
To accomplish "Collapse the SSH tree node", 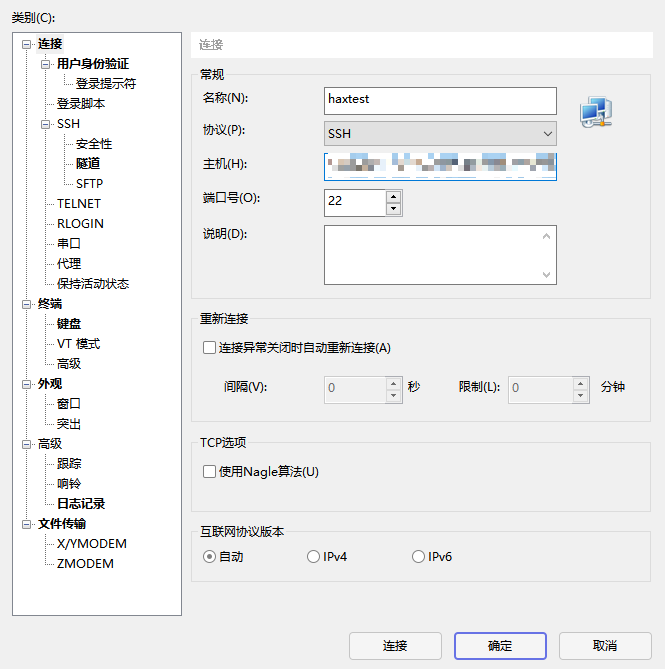I will point(45,124).
